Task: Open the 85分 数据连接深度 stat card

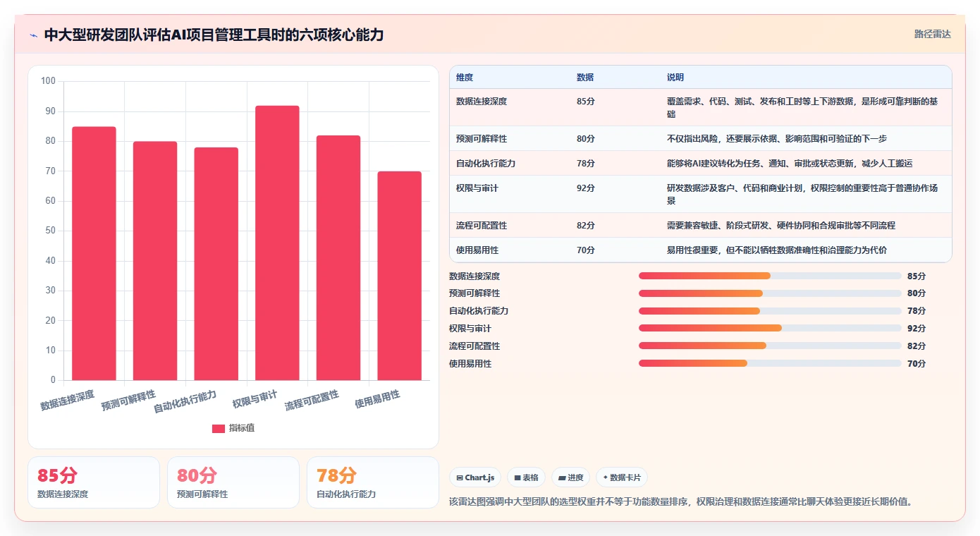Action: tap(94, 482)
